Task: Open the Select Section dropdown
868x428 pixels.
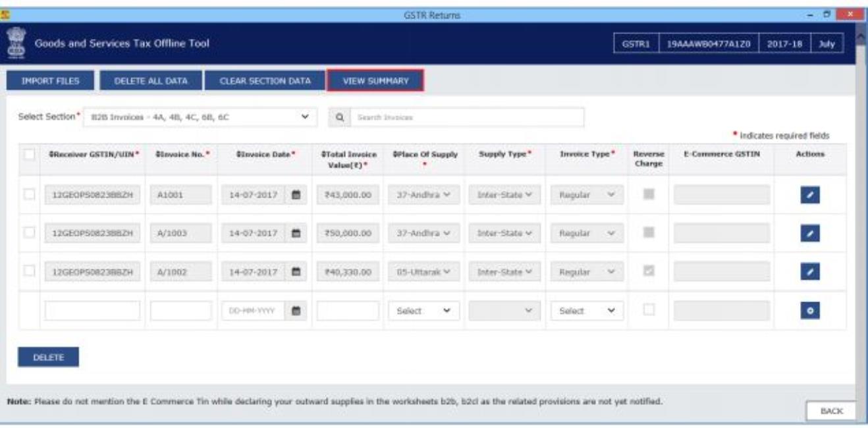Action: (x=201, y=117)
